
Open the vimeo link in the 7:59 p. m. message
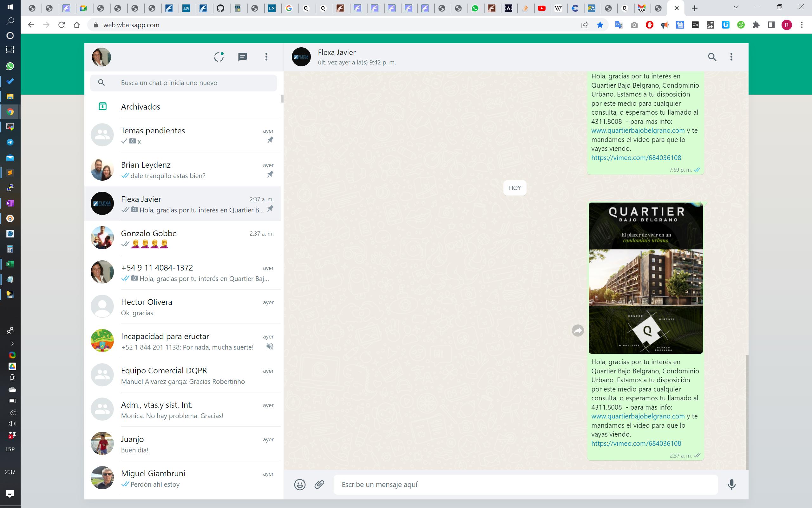point(636,157)
